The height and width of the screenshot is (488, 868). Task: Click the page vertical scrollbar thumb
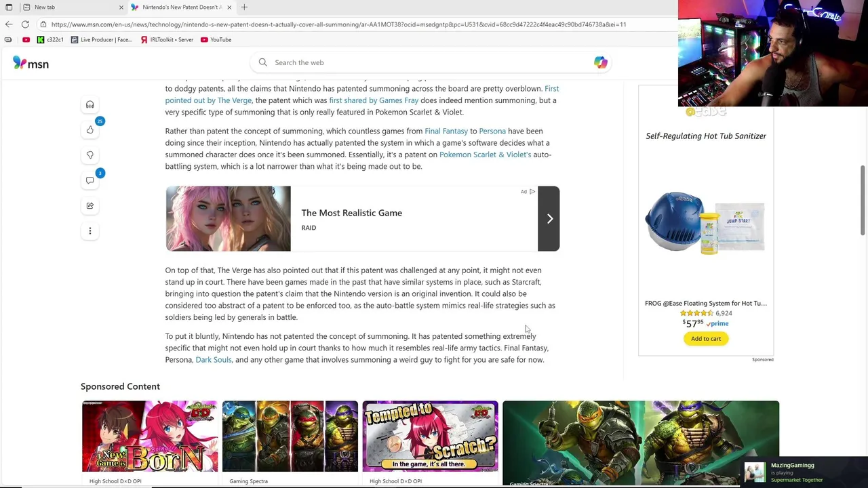pos(863,201)
